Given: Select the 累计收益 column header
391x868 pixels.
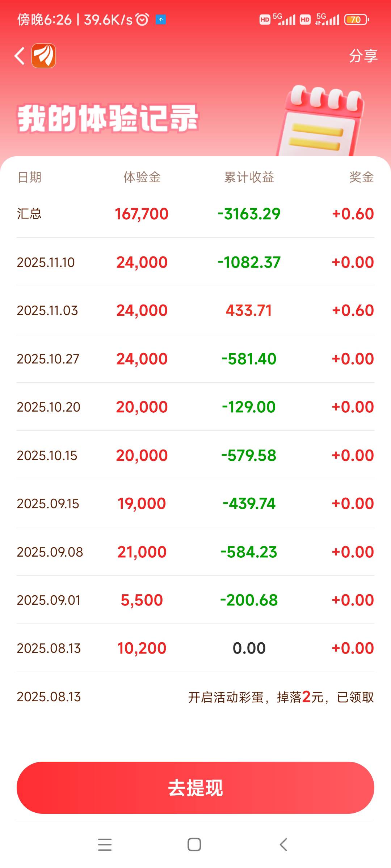Looking at the screenshot, I should (249, 177).
